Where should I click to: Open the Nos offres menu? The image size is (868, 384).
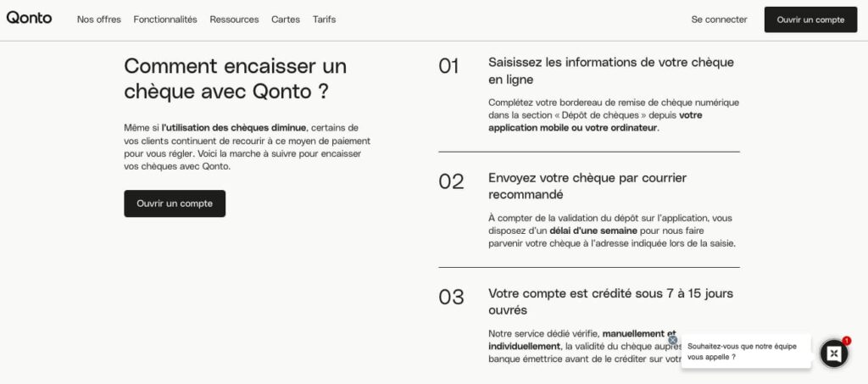coord(99,19)
